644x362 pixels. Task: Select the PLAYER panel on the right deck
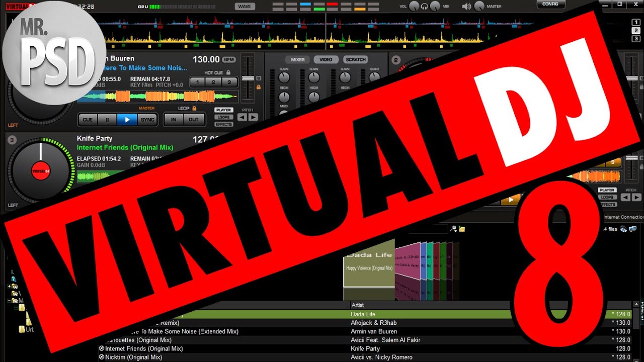pyautogui.click(x=607, y=190)
